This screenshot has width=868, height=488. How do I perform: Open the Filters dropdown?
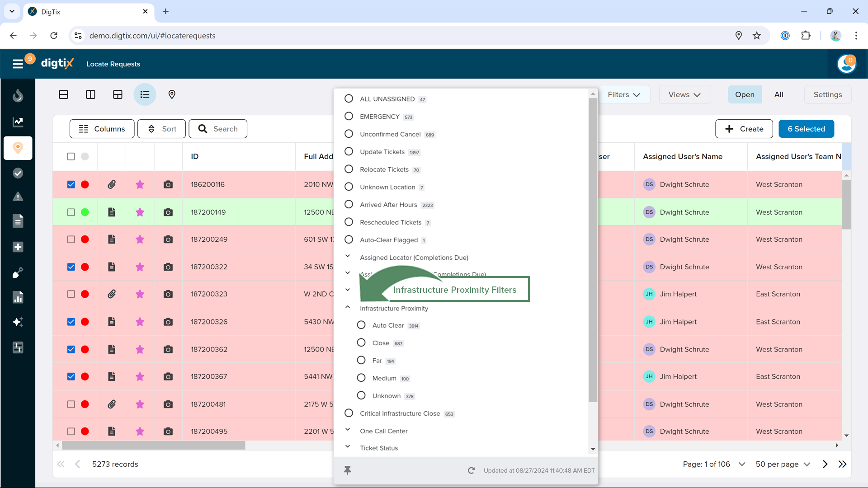(x=624, y=94)
